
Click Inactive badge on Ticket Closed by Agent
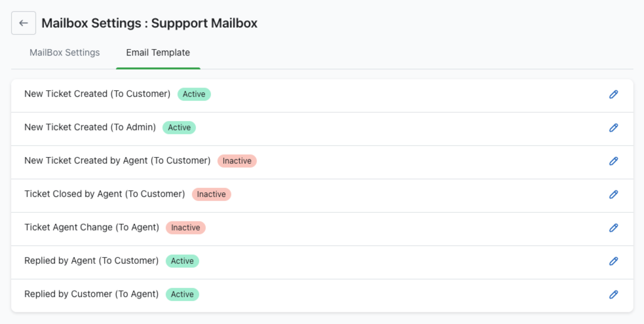211,194
